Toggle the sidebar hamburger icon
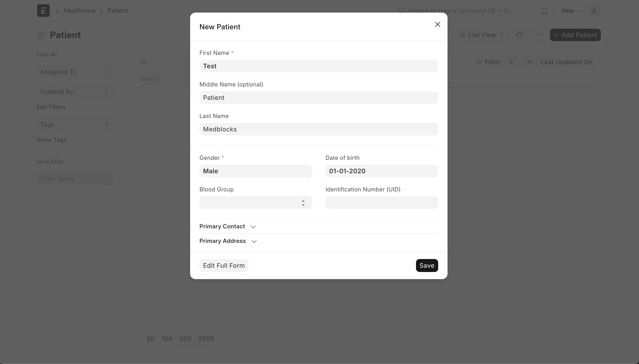 click(41, 35)
